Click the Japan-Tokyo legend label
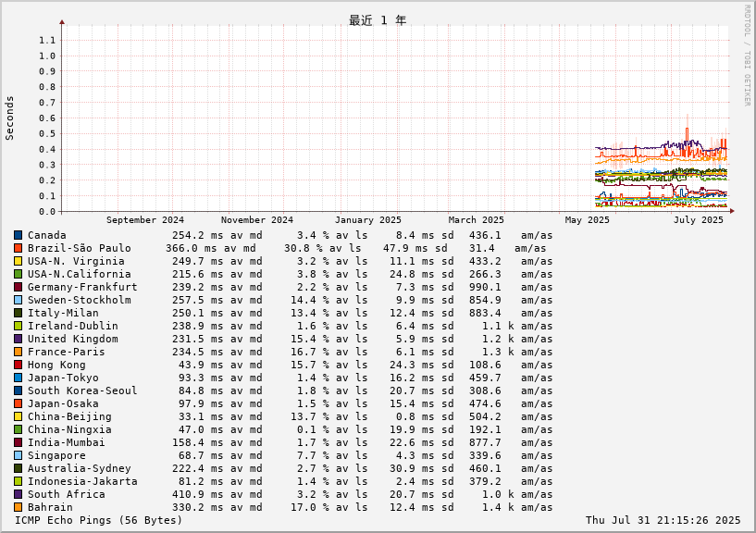Screen dimensions: 756x533 (x=63, y=378)
